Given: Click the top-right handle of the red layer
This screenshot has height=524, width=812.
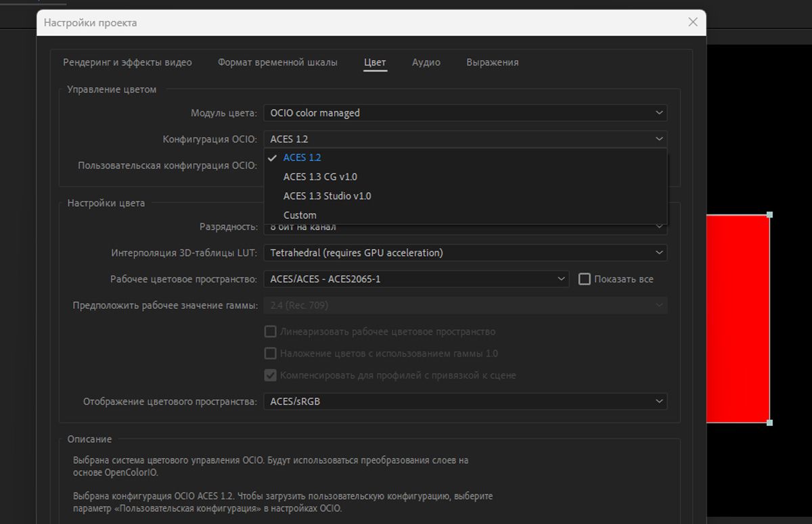Looking at the screenshot, I should coord(769,215).
